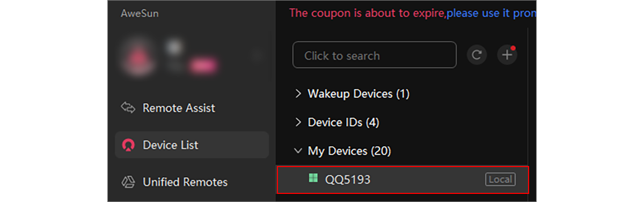Select the Device List menu label

coord(171,145)
